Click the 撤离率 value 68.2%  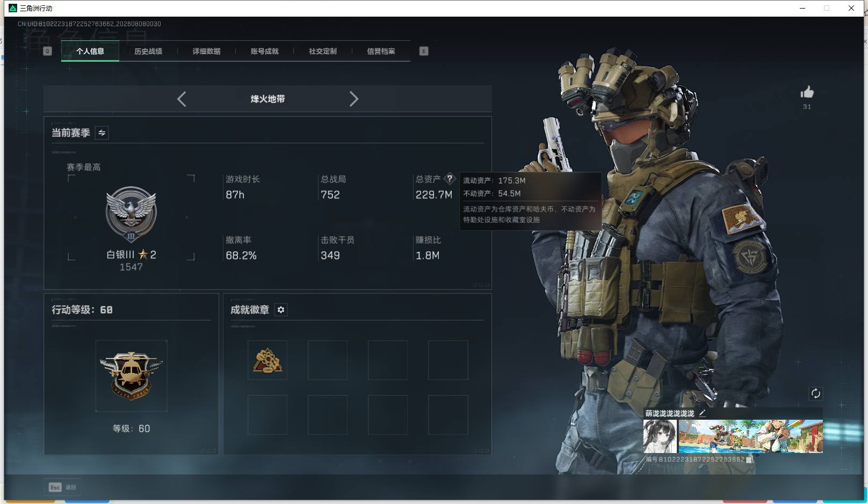(241, 255)
